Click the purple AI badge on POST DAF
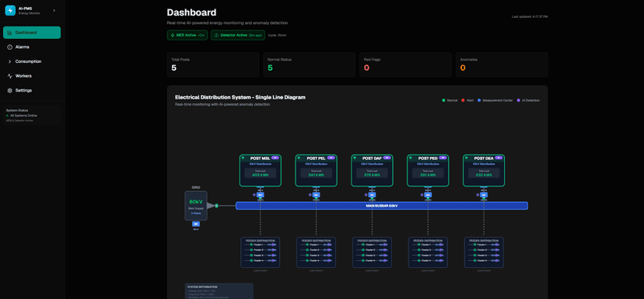The width and height of the screenshot is (644, 299). click(387, 158)
